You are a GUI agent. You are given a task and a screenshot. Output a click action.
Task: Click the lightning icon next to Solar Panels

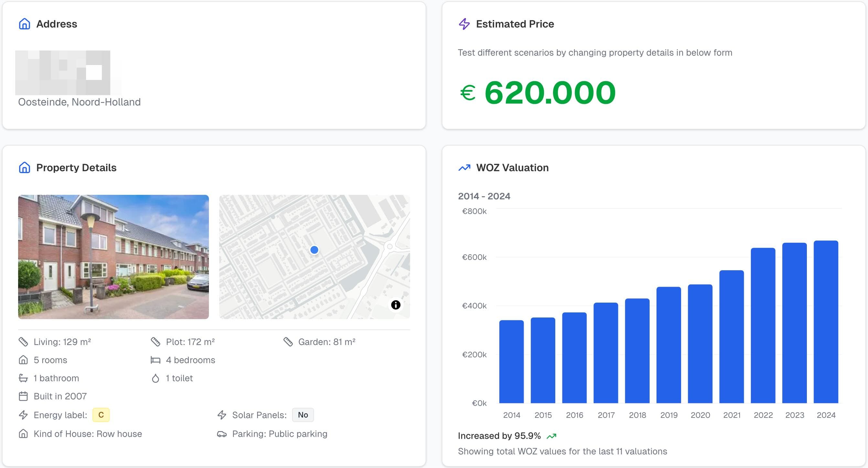point(222,415)
